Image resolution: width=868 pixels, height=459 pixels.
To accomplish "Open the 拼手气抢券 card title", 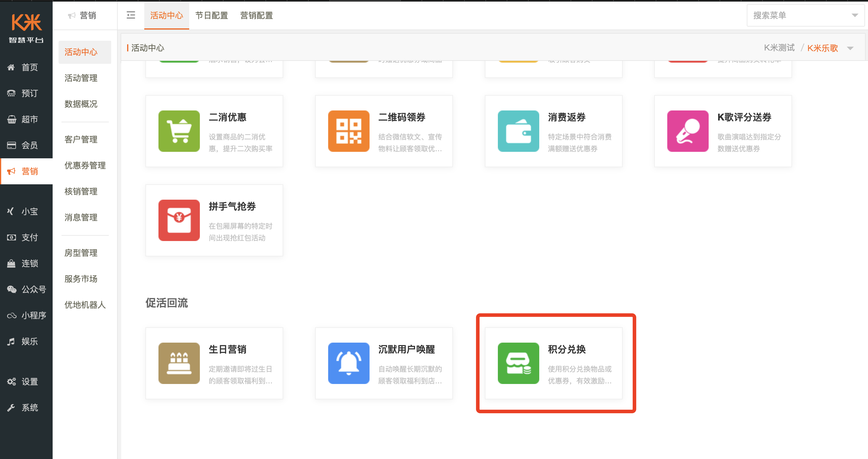I will click(x=232, y=206).
